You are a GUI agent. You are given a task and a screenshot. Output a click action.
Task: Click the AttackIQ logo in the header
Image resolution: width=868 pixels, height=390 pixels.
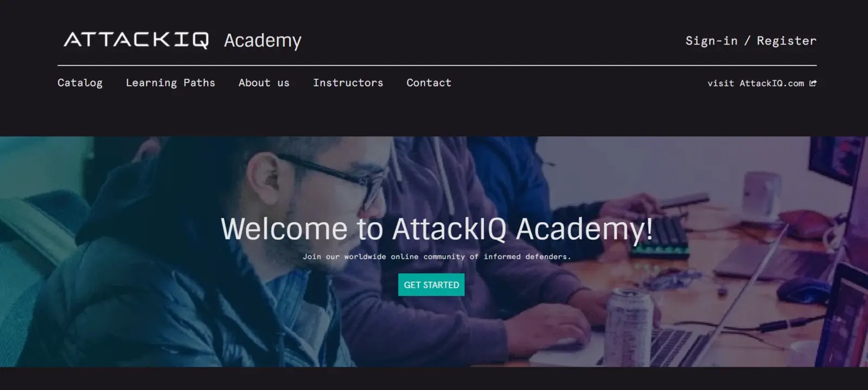(136, 40)
